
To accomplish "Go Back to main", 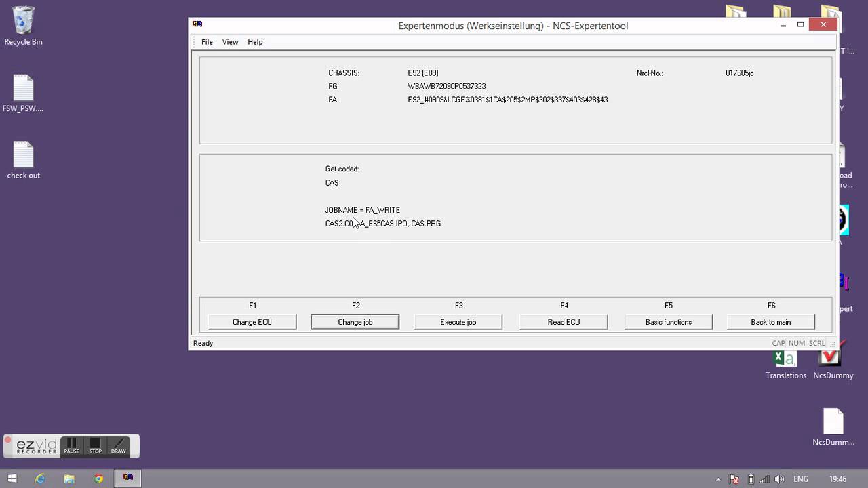I will pyautogui.click(x=771, y=322).
